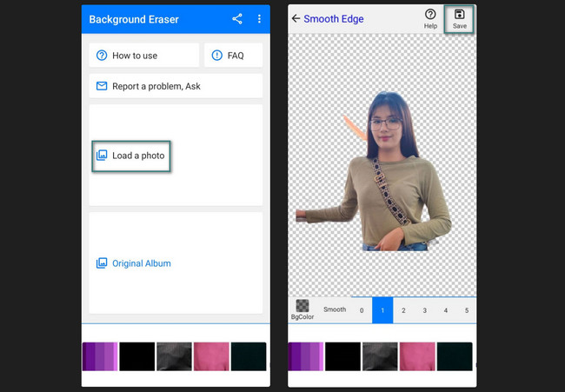Click the Background Eraser title text

(134, 19)
